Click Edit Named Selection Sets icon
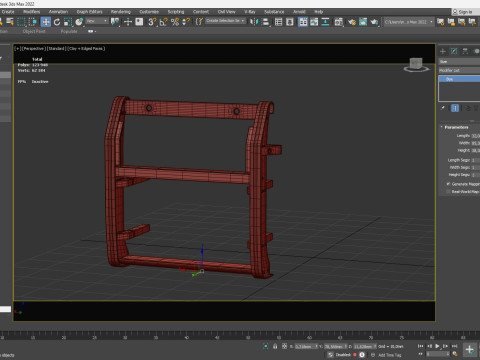 [x=199, y=22]
